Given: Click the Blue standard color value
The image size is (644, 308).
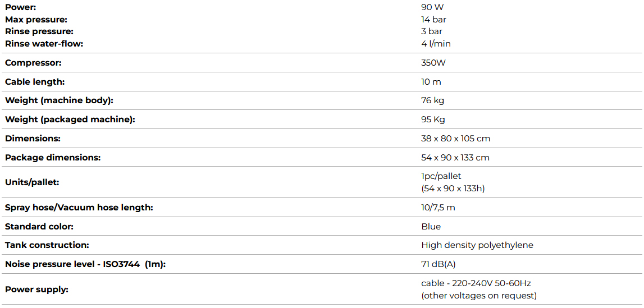Looking at the screenshot, I should point(431,227).
